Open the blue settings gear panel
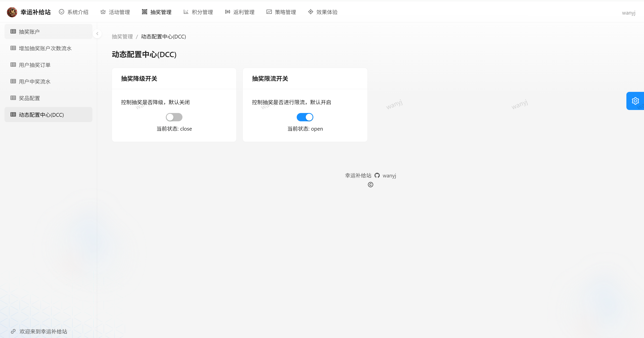644x338 pixels. [635, 101]
